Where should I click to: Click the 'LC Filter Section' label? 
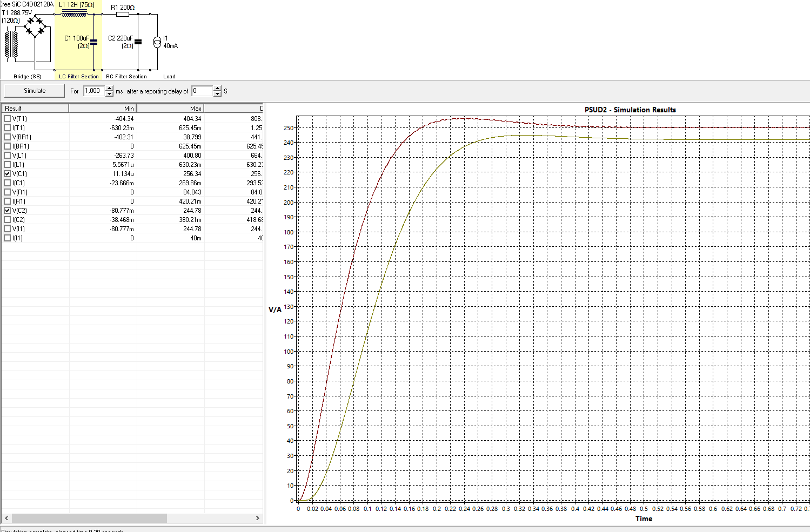[79, 77]
